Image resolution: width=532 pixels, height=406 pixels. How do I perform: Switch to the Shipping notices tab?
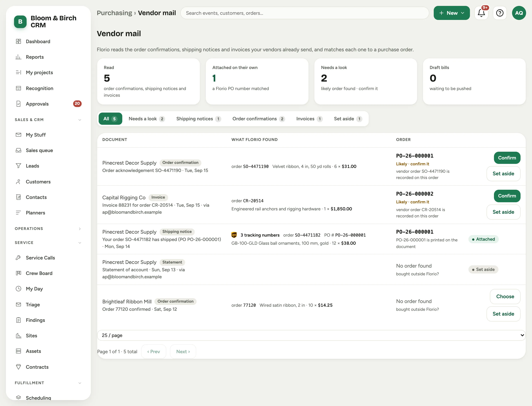coord(199,119)
